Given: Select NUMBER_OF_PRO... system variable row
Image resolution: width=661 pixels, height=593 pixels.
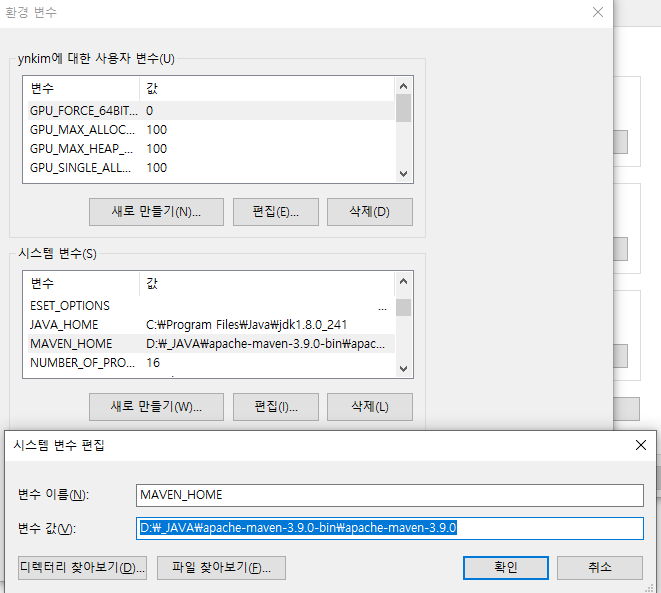Looking at the screenshot, I should [211, 362].
